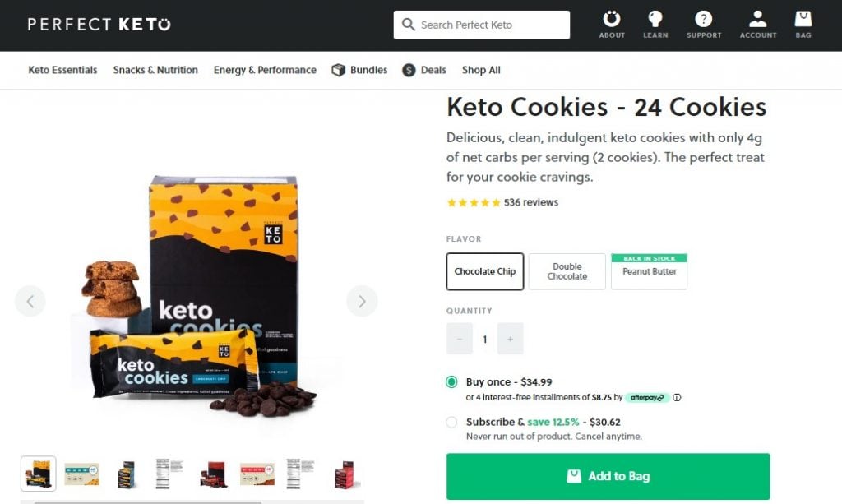Open the Shop All menu

481,70
